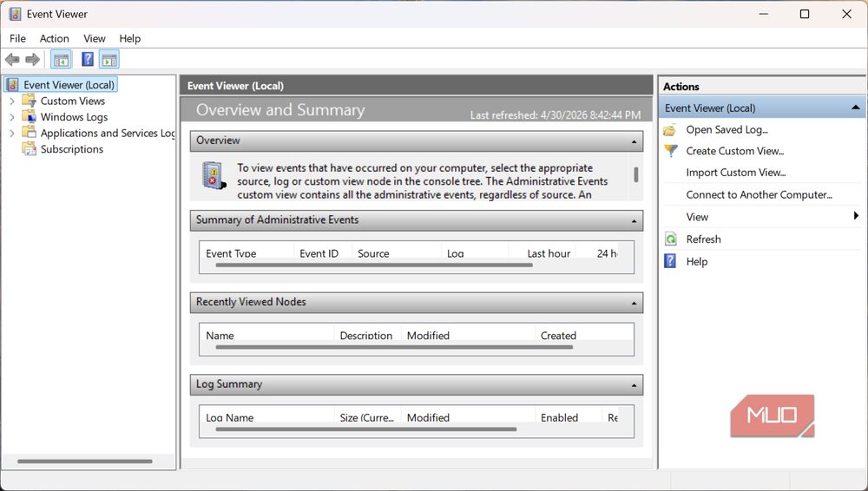868x491 pixels.
Task: Click the Overview text vertical scrollbar
Action: [636, 175]
